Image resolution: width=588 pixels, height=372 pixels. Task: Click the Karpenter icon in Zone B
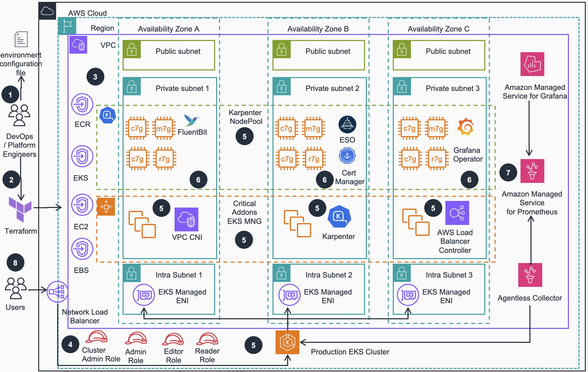click(339, 216)
